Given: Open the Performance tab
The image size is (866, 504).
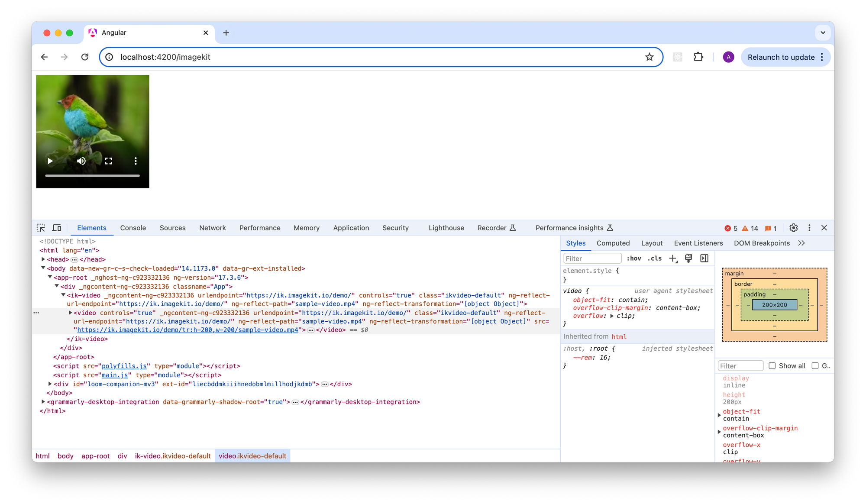Looking at the screenshot, I should 260,228.
